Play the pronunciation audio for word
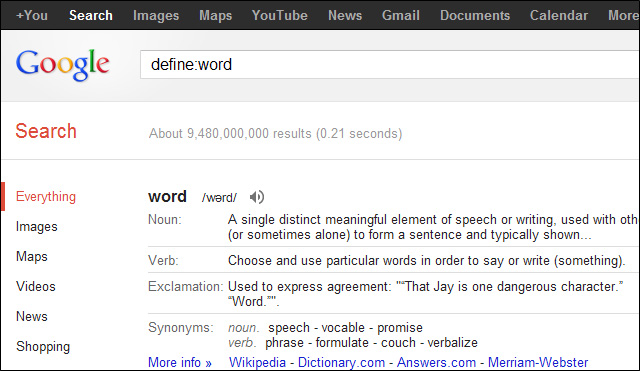Screen dimensions: 640x371 (x=257, y=197)
